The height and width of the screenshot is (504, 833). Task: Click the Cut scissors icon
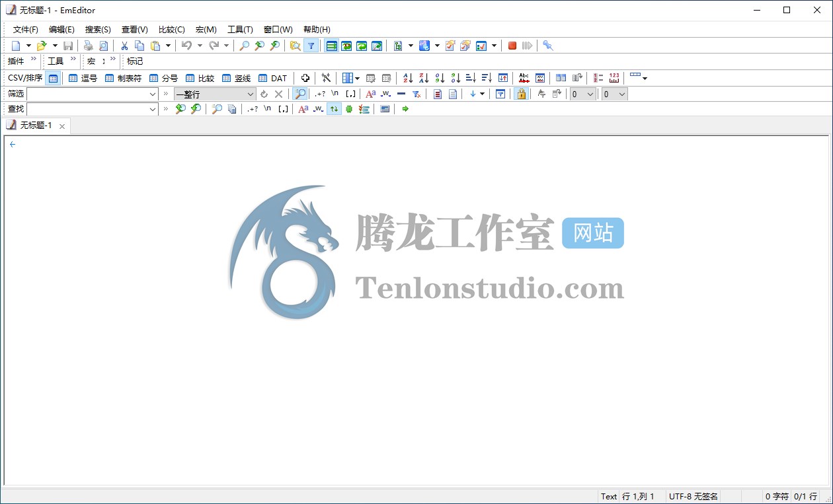click(124, 46)
